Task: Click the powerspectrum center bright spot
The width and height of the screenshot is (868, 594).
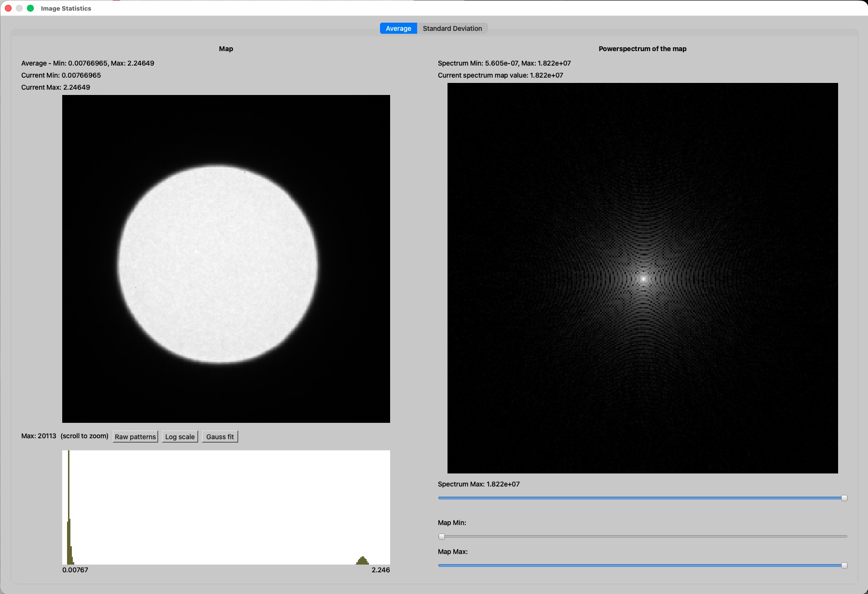Action: coord(643,279)
